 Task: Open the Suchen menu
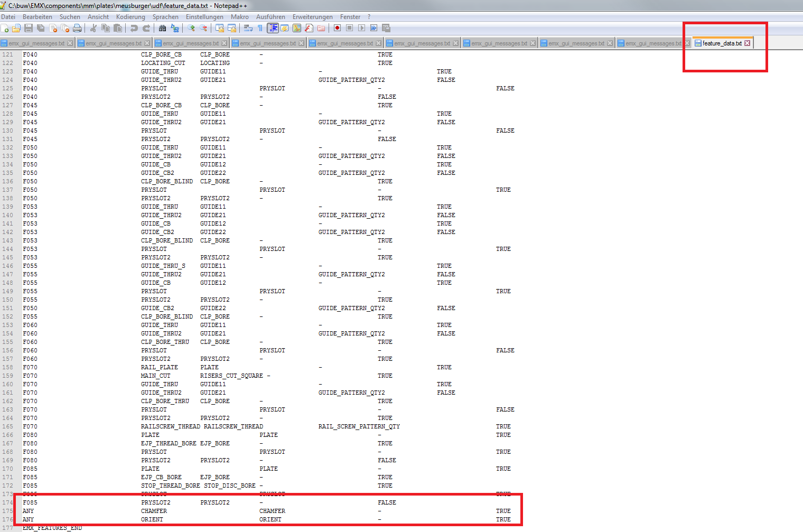pyautogui.click(x=70, y=17)
